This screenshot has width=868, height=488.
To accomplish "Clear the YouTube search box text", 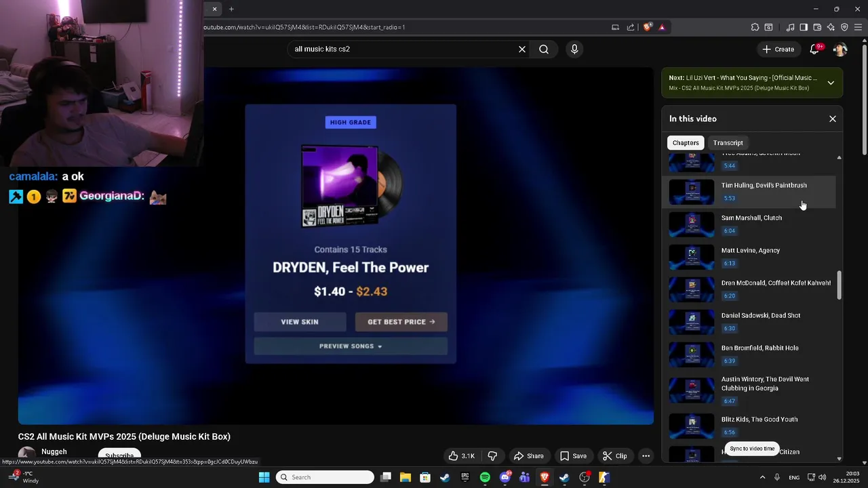I will pos(522,49).
